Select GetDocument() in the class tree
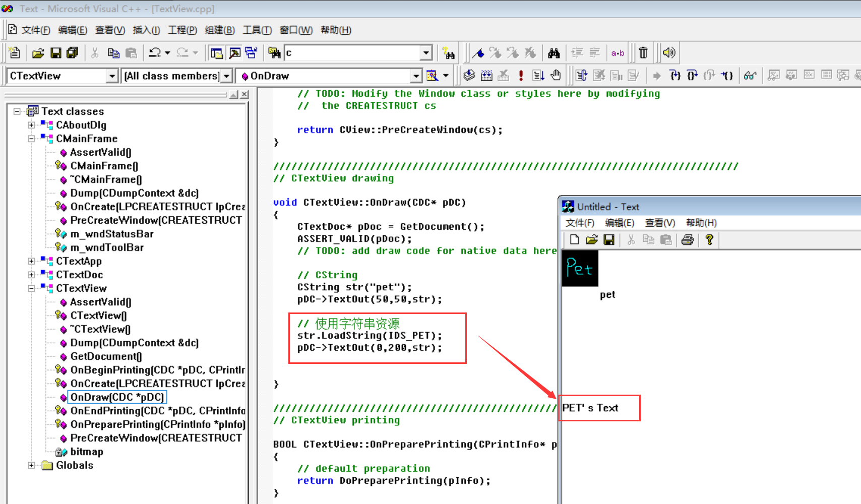This screenshot has width=861, height=504. pyautogui.click(x=106, y=356)
